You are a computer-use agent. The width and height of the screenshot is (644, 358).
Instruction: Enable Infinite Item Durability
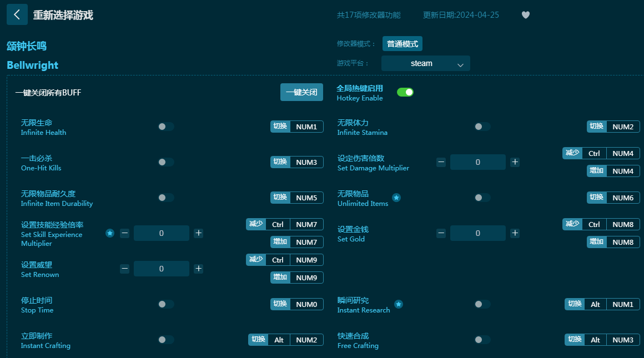[x=166, y=198]
